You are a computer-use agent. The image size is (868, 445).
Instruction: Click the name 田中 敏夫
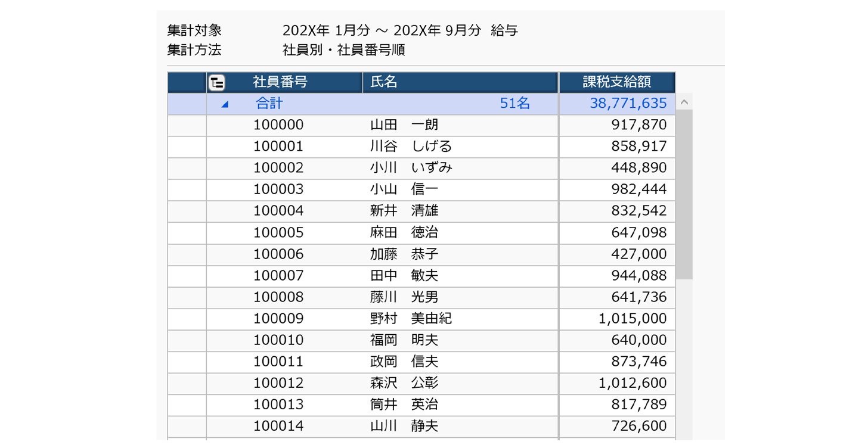(404, 275)
